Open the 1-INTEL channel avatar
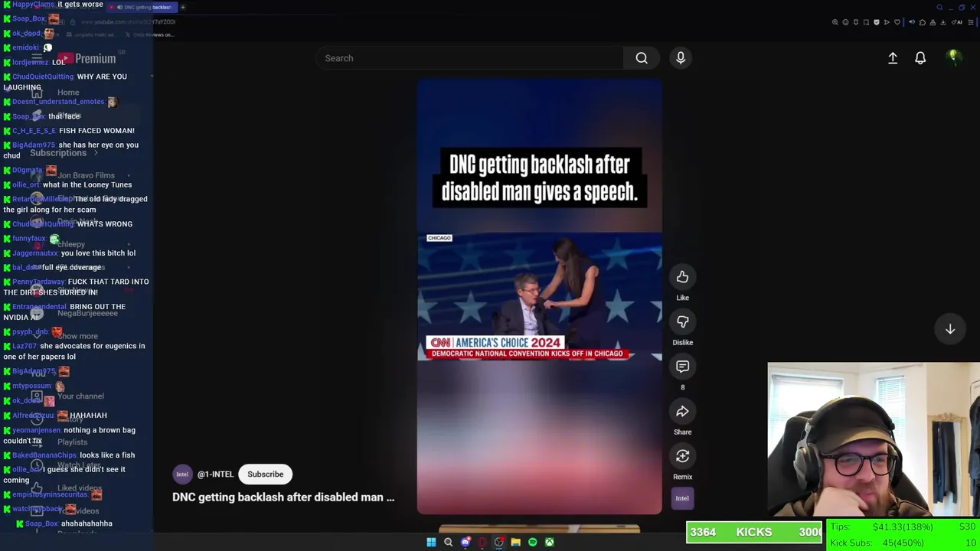 point(182,474)
